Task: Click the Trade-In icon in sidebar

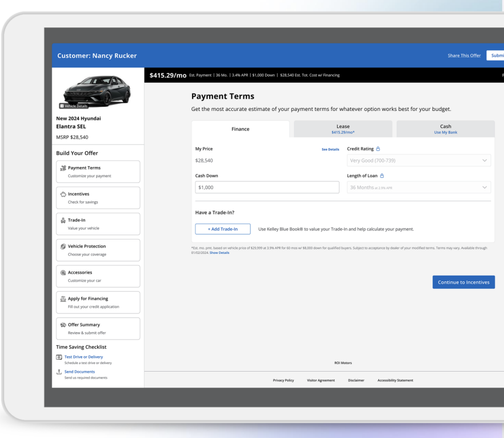Action: (63, 220)
